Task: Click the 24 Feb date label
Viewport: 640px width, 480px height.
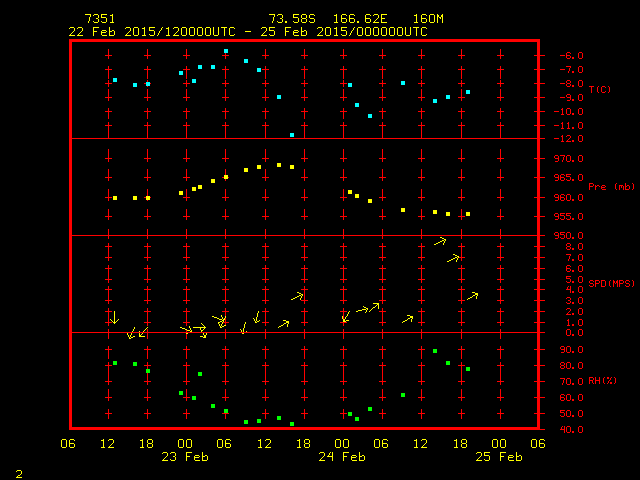Action: [x=342, y=457]
